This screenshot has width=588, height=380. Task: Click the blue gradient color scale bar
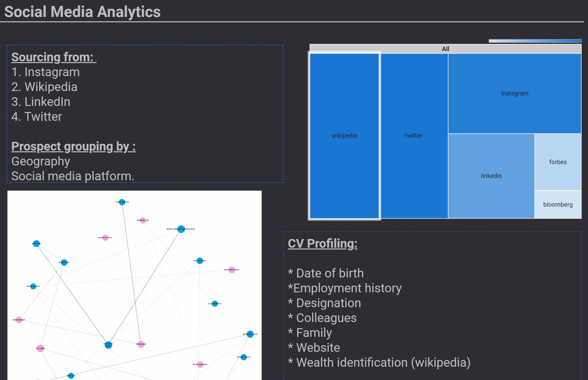[x=535, y=41]
